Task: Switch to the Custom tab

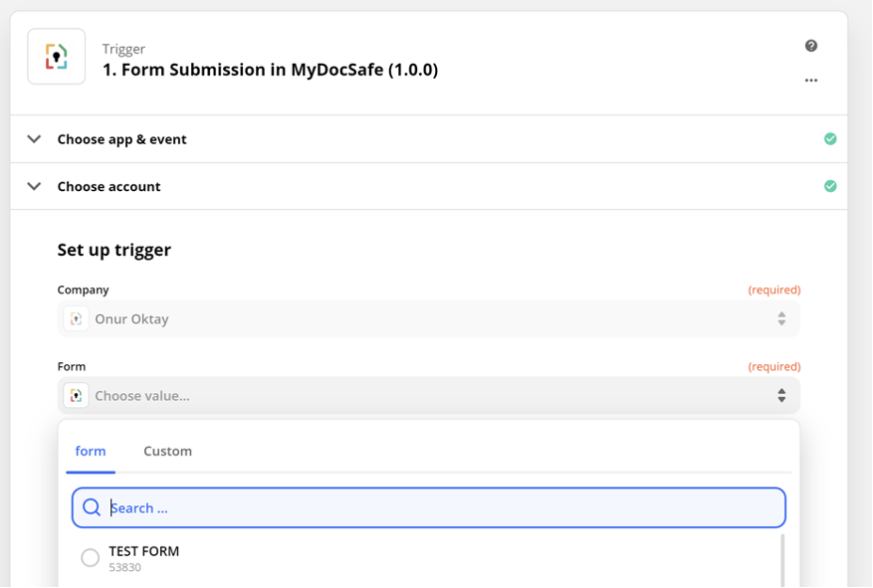Action: tap(167, 451)
